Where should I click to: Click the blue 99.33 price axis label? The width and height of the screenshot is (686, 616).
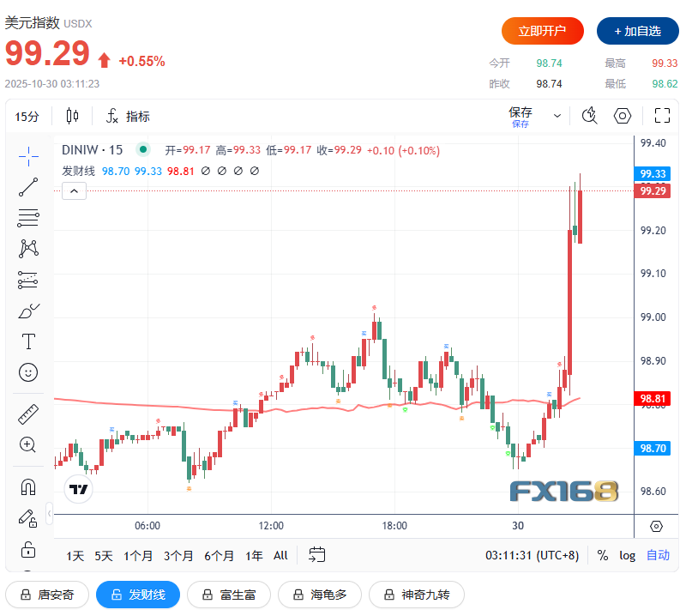653,174
